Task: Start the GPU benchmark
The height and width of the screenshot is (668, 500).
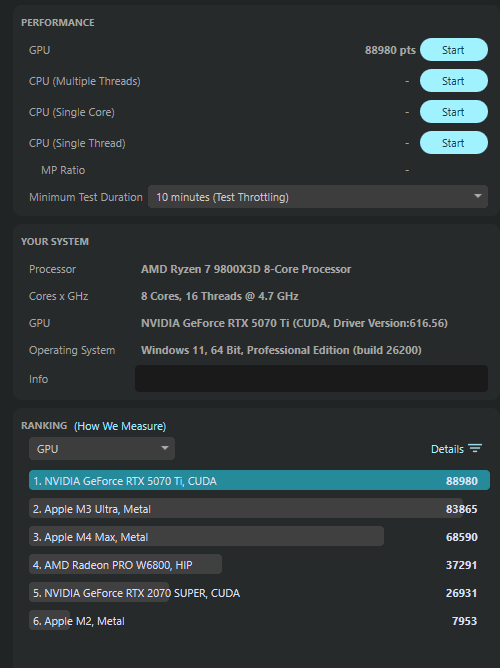Action: (454, 50)
